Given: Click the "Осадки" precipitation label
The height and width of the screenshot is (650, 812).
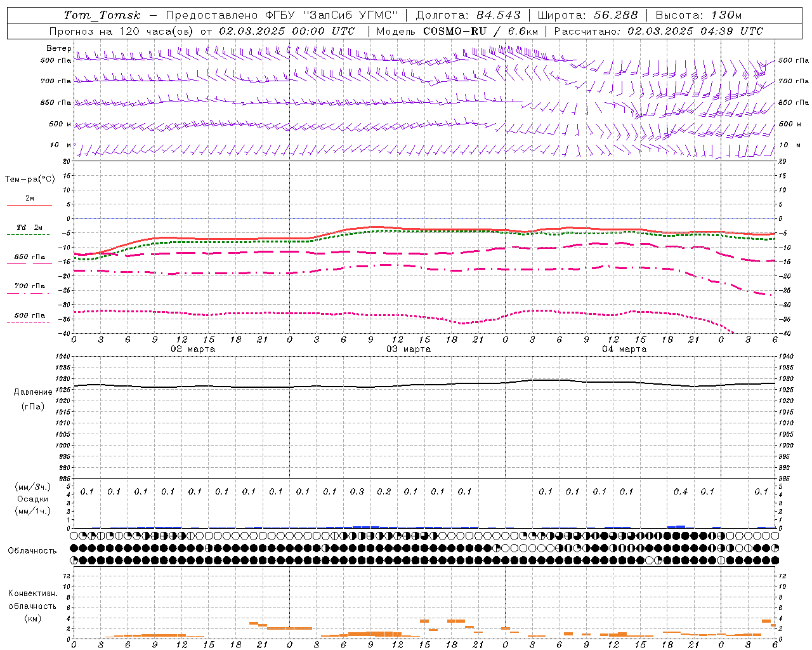Looking at the screenshot, I should [x=33, y=499].
